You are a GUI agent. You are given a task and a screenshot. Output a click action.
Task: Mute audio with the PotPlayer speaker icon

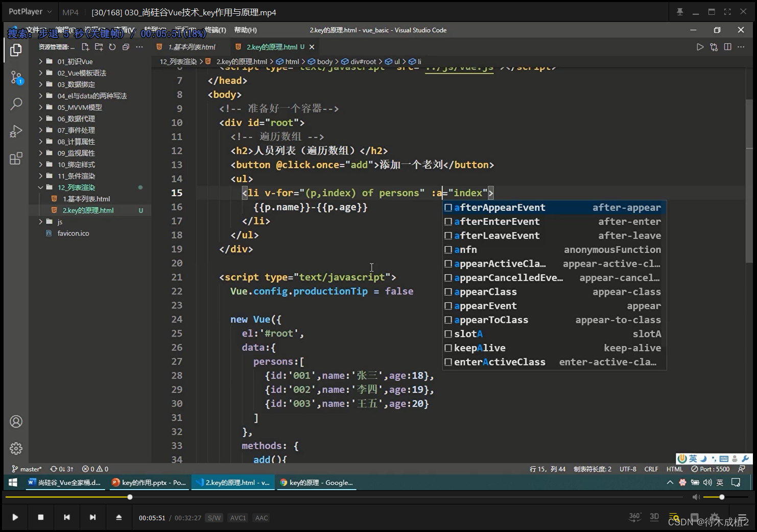coord(696,497)
